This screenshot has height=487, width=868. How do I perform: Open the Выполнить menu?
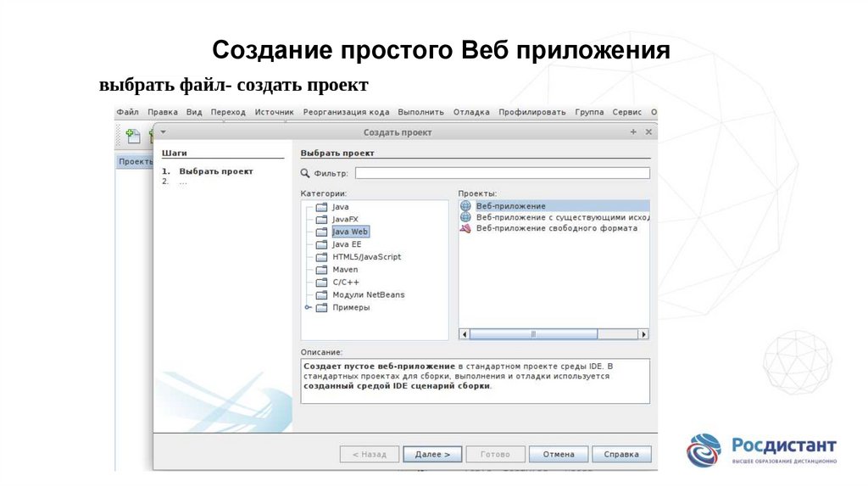coord(420,112)
